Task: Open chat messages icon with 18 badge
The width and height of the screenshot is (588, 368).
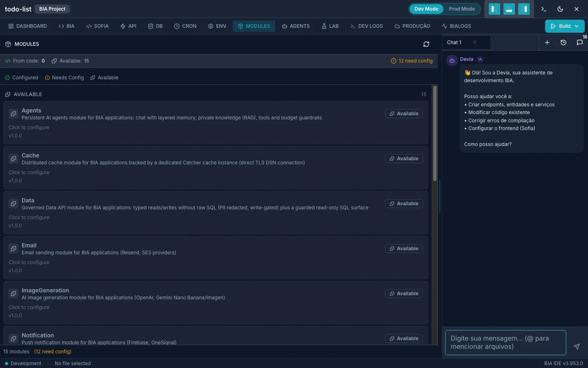Action: point(579,43)
